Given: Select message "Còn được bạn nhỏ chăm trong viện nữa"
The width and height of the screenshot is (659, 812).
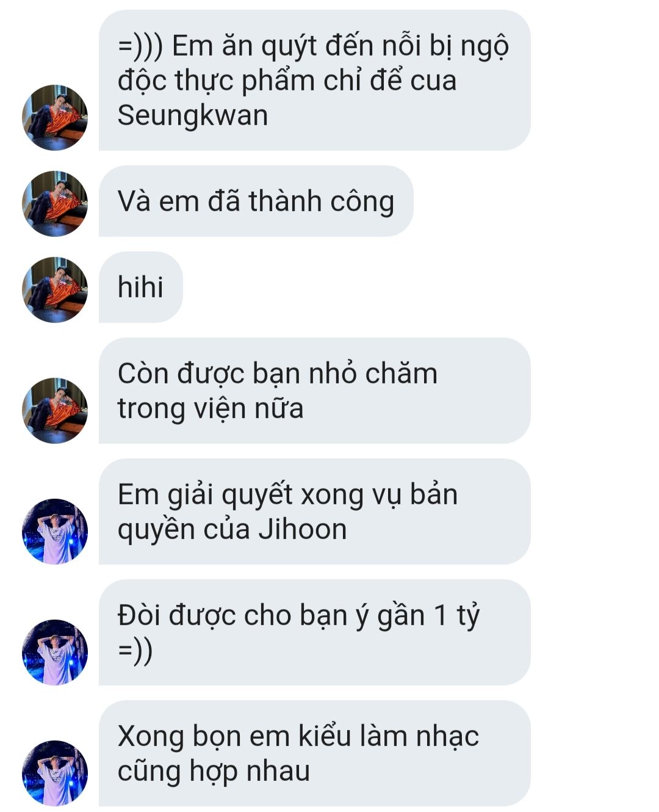Looking at the screenshot, I should coord(315,391).
